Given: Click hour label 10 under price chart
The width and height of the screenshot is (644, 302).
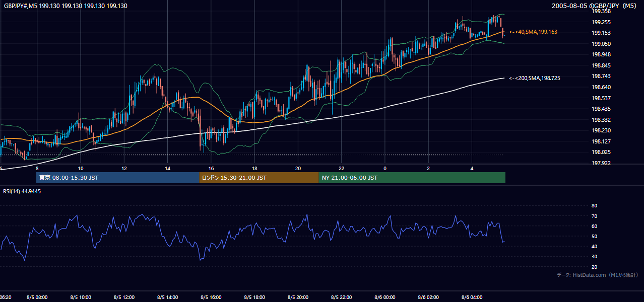Looking at the screenshot, I should coord(81,168).
